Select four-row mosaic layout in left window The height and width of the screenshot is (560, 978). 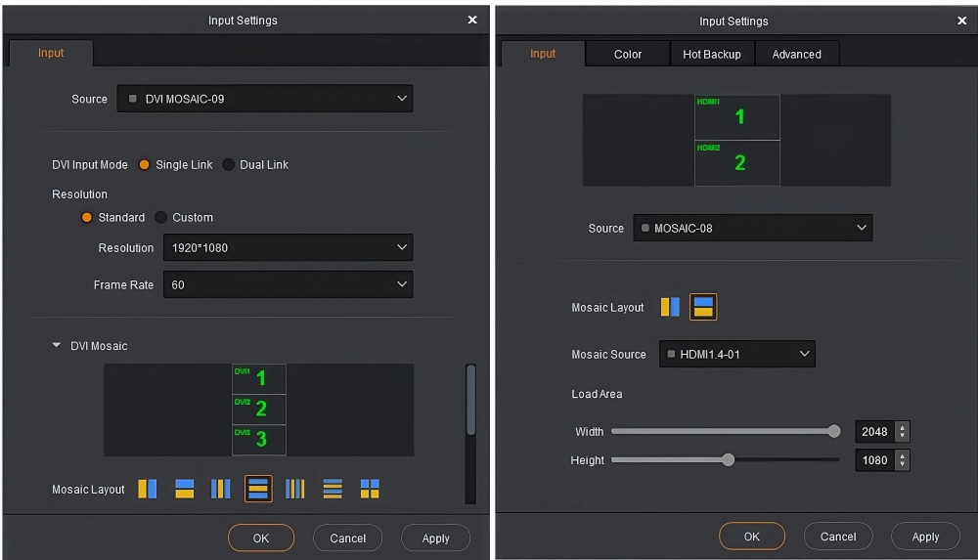333,489
